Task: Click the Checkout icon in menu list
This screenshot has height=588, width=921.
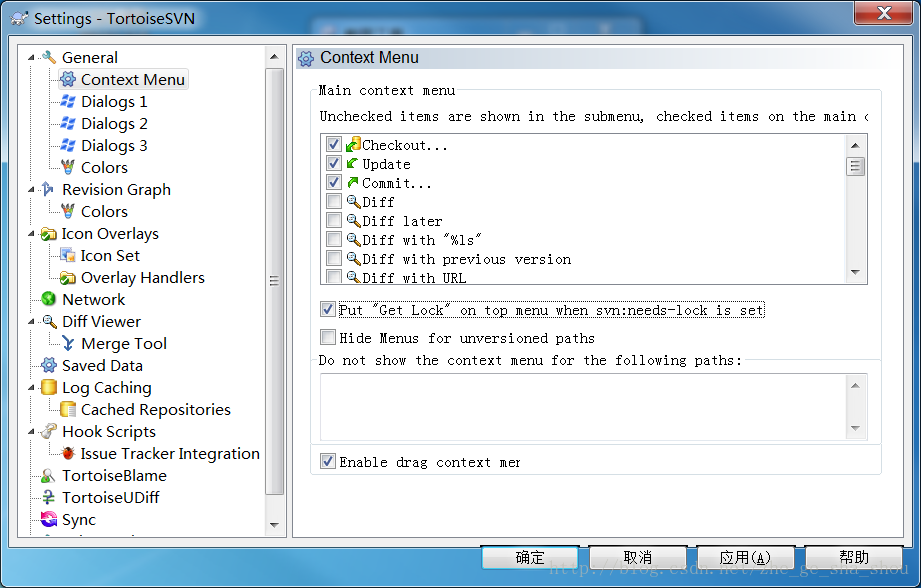Action: click(353, 144)
